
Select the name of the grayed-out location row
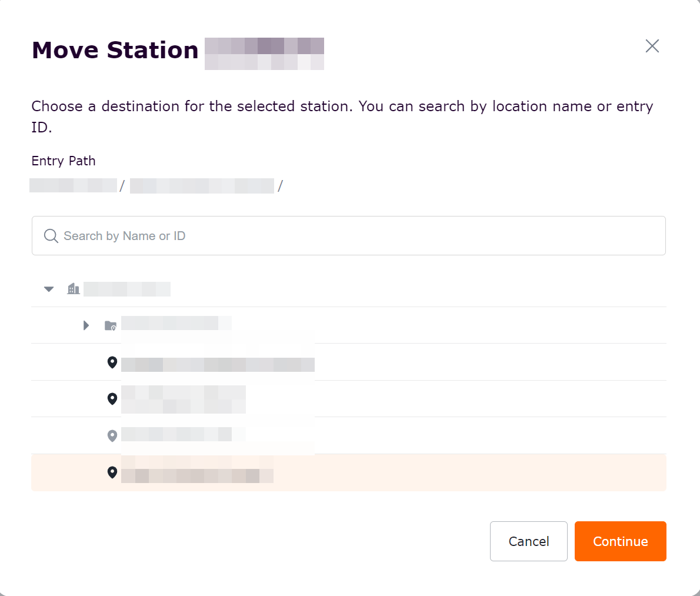(176, 435)
